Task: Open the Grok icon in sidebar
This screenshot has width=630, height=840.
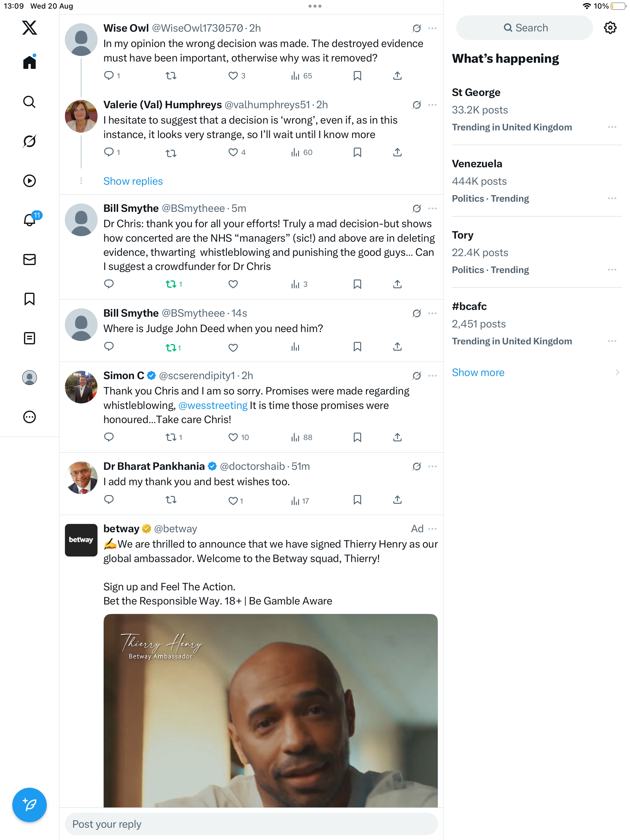Action: coord(29,141)
